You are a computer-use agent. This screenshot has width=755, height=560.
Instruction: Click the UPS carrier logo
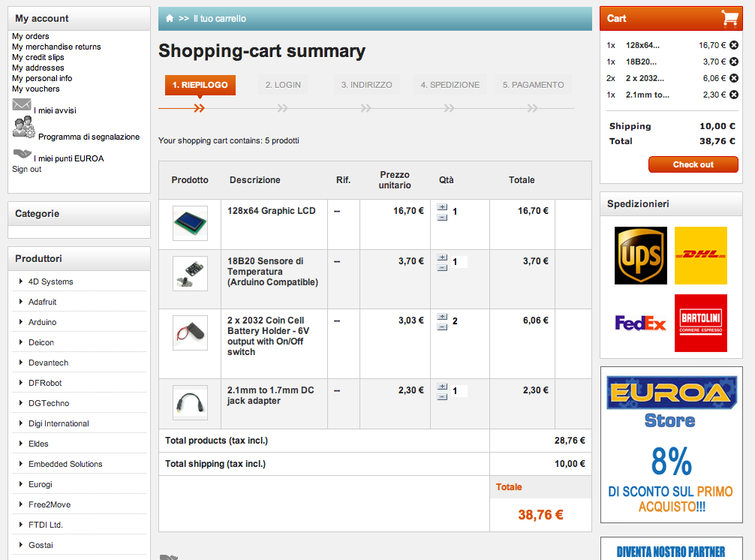coord(640,255)
